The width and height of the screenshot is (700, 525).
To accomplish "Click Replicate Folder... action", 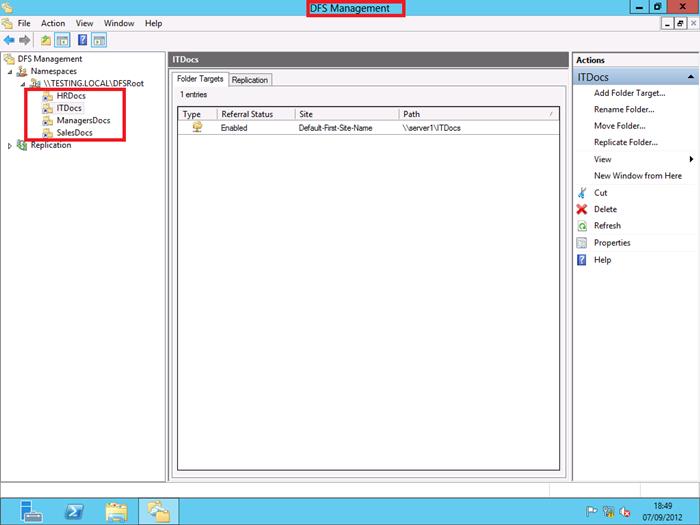I will coord(625,142).
